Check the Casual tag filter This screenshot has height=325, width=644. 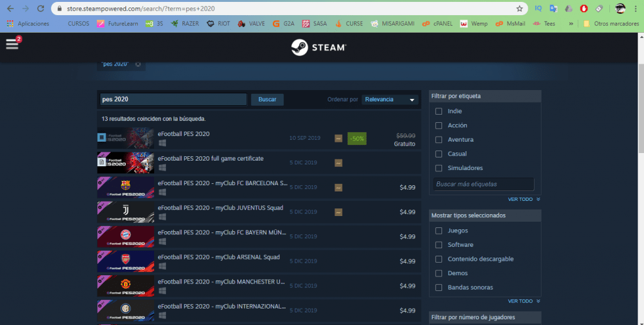[x=438, y=154]
